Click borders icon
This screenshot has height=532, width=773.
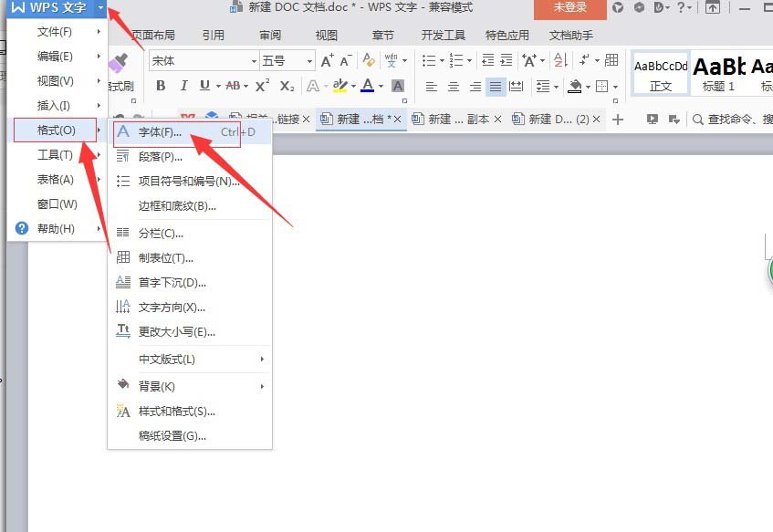point(602,87)
